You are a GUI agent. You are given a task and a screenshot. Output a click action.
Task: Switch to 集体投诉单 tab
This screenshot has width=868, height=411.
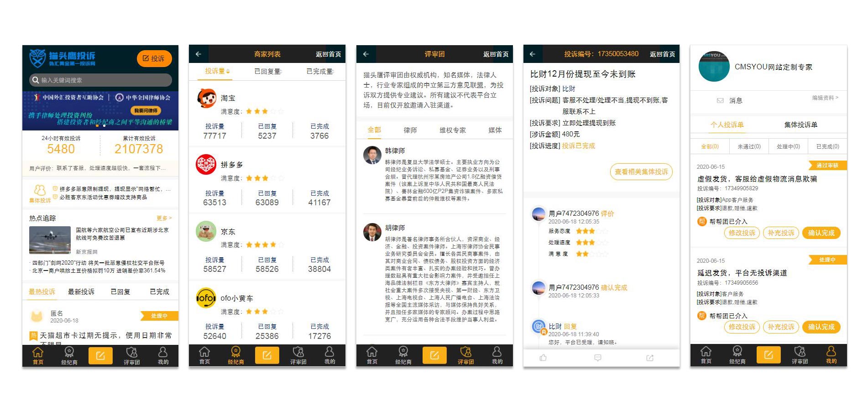click(801, 125)
